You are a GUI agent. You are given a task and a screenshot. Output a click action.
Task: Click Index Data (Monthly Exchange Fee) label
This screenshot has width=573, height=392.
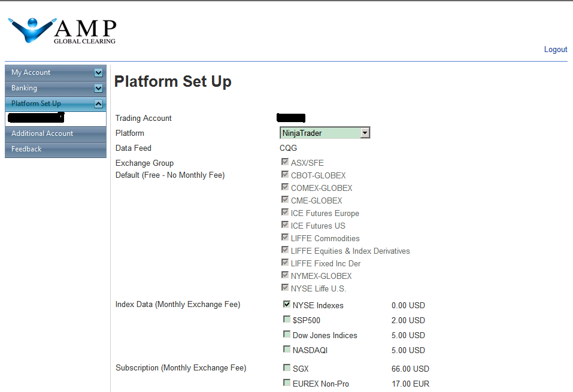[178, 304]
